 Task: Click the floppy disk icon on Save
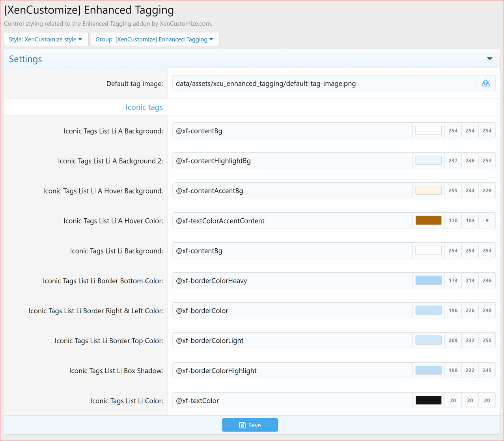pos(243,425)
